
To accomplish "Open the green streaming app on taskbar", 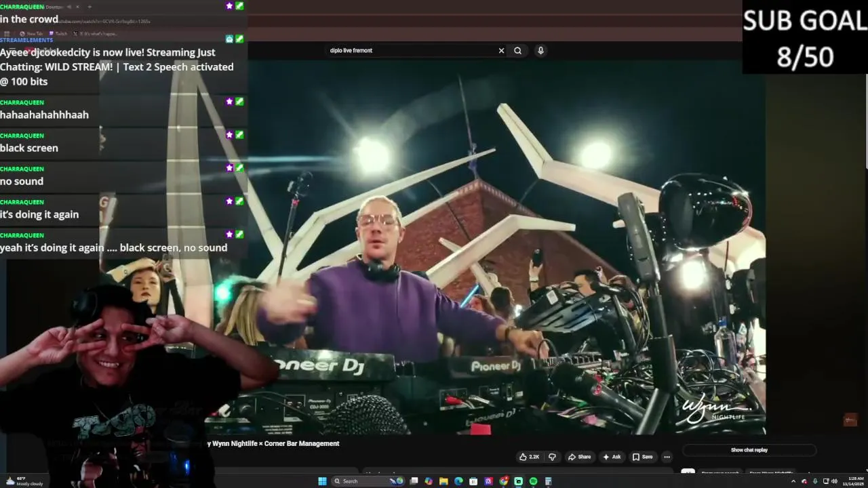I will [518, 481].
